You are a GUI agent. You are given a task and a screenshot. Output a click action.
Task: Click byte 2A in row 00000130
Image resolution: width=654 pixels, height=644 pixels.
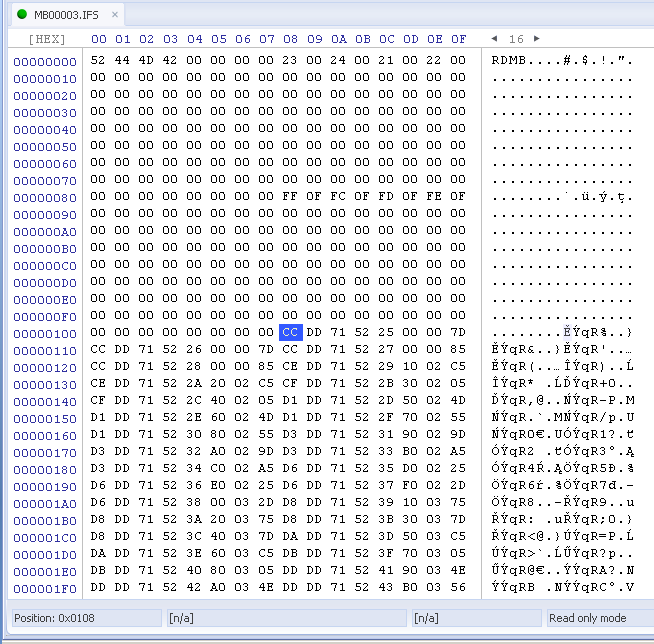coord(194,383)
